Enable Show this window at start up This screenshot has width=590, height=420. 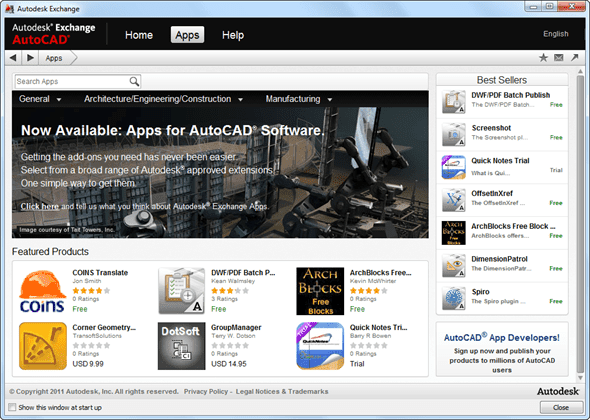[12, 407]
